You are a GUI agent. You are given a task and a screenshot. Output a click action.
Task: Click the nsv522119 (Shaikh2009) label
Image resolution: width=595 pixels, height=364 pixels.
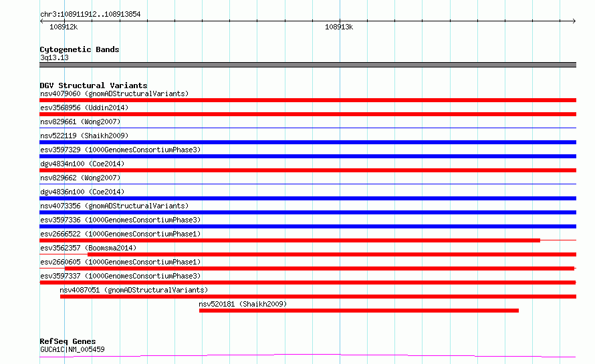84,136
